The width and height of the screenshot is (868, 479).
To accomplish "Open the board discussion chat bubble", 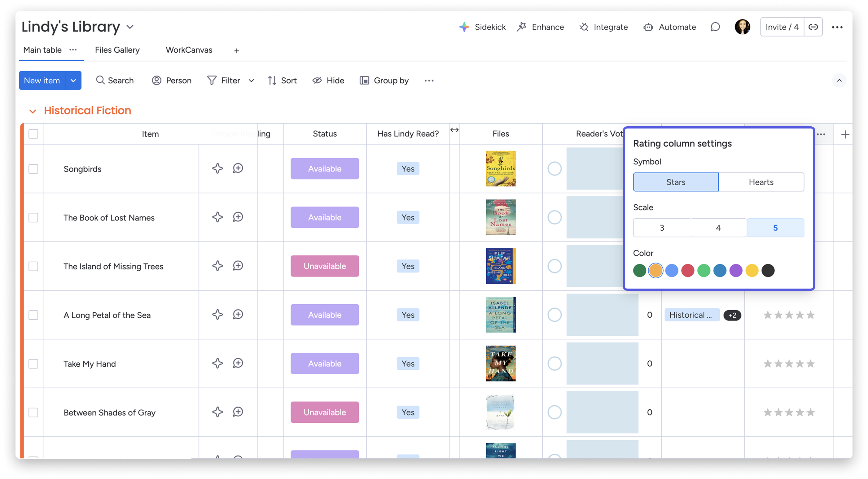I will 715,27.
